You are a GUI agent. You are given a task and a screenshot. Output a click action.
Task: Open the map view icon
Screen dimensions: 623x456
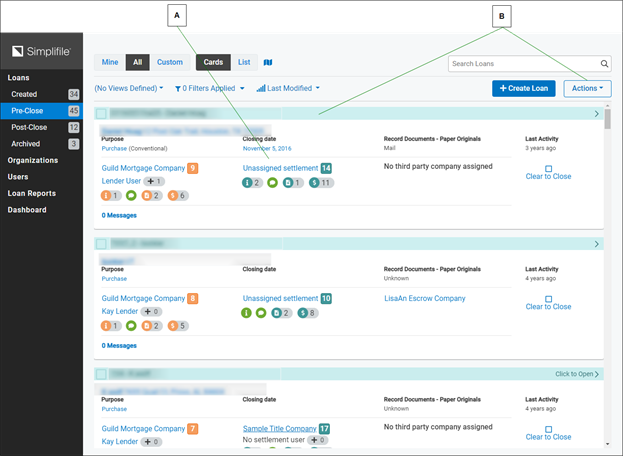coord(267,62)
